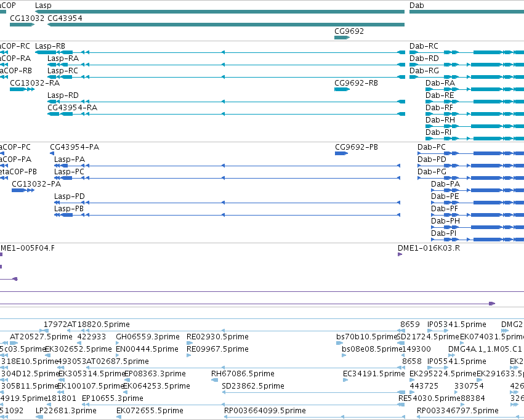Click the Dab-PG protein label

point(432,172)
